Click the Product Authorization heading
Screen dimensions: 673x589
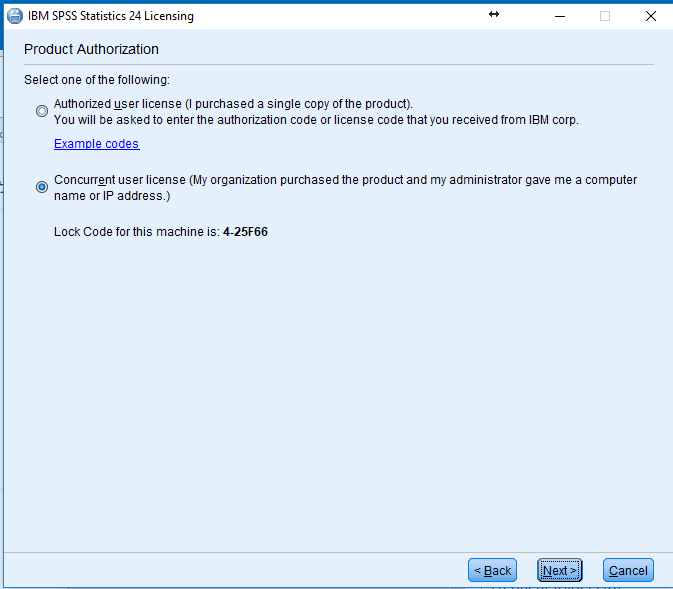point(91,49)
